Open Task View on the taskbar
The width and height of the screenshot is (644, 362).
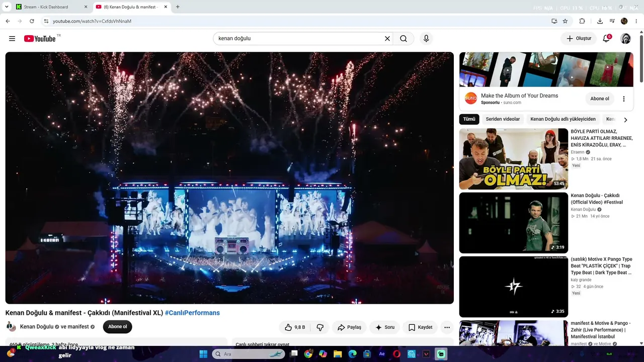click(x=294, y=354)
